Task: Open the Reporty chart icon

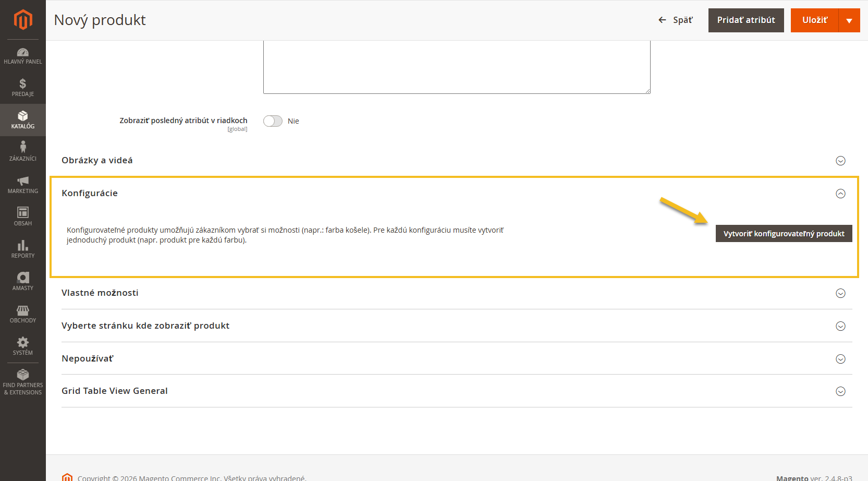Action: pos(23,246)
